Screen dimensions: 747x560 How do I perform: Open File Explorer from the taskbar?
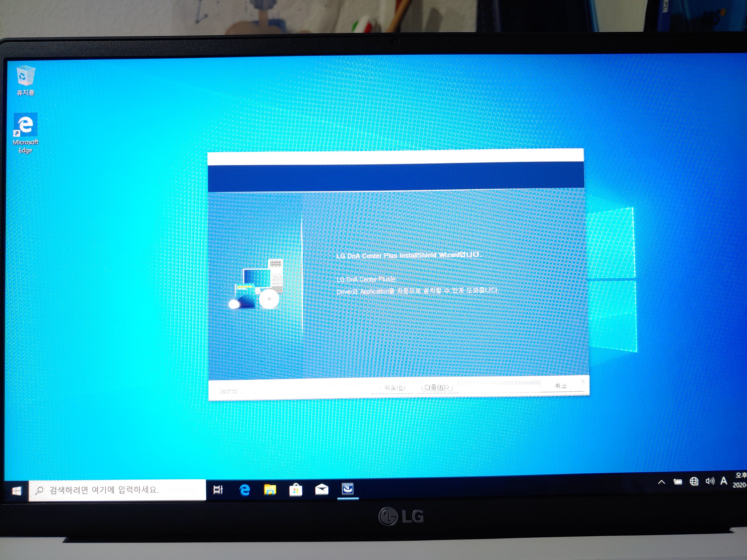tap(270, 489)
